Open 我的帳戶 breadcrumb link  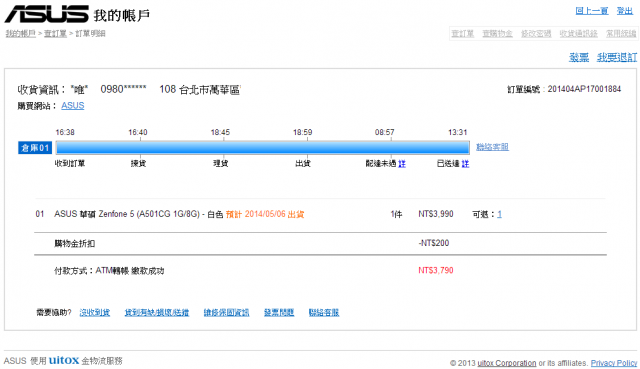(20, 33)
